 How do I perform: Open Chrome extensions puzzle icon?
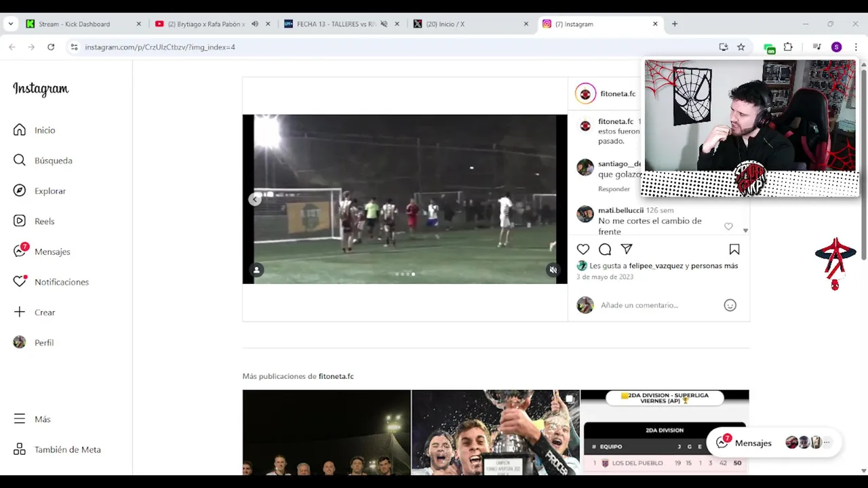(788, 47)
